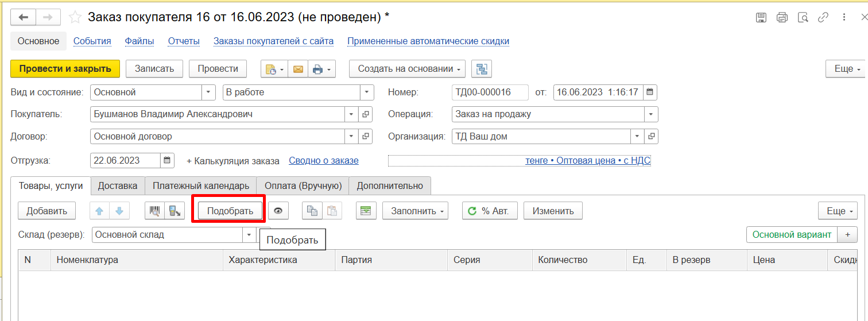
Task: Open the Покупатель dropdown arrow
Action: tap(351, 114)
